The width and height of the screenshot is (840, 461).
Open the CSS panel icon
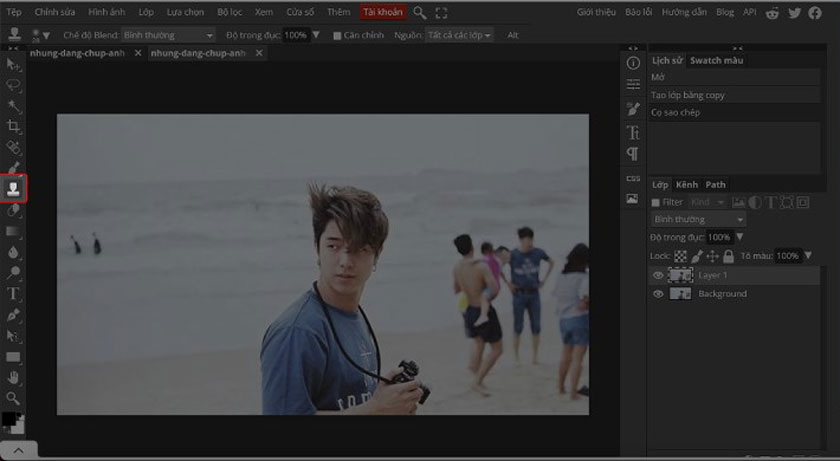click(633, 178)
